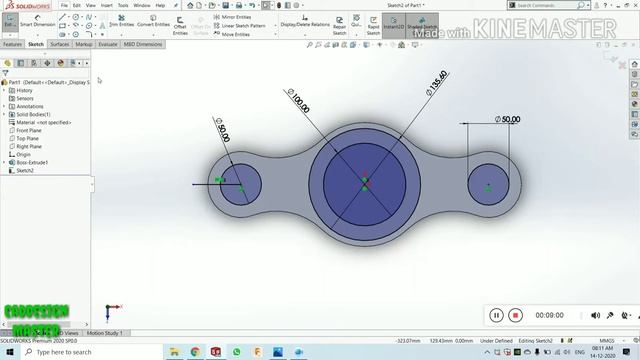Select the Line sketch tool
Screen dimensions: 640x360
pos(62,17)
